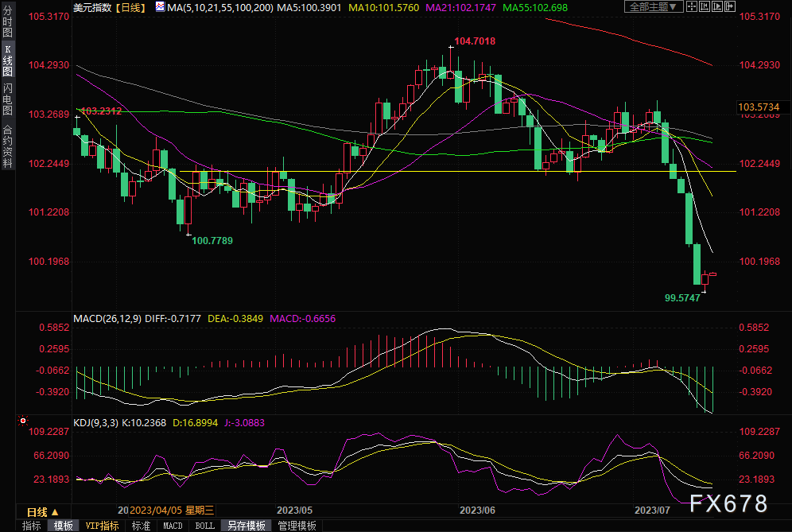Click the current price tag 103.5734

(x=759, y=107)
